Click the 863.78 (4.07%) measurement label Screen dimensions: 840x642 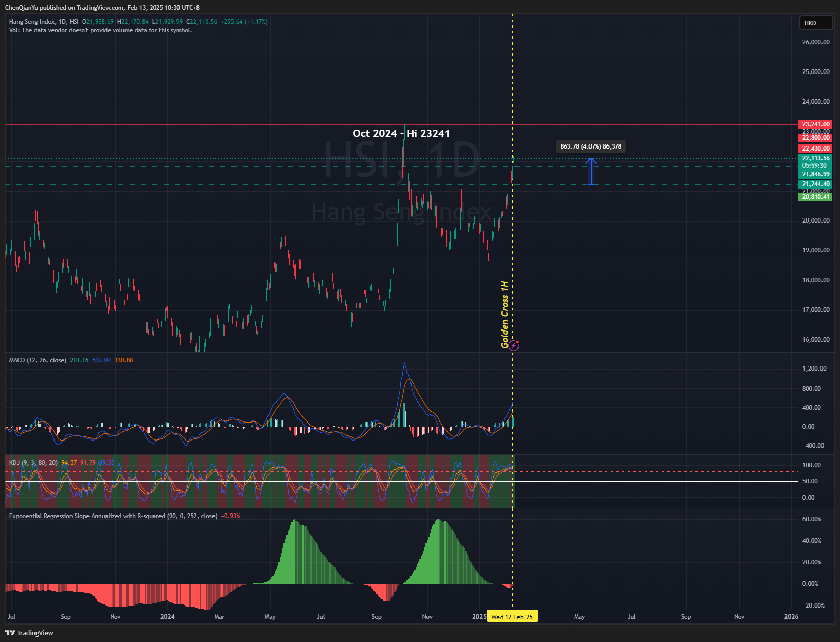(591, 146)
